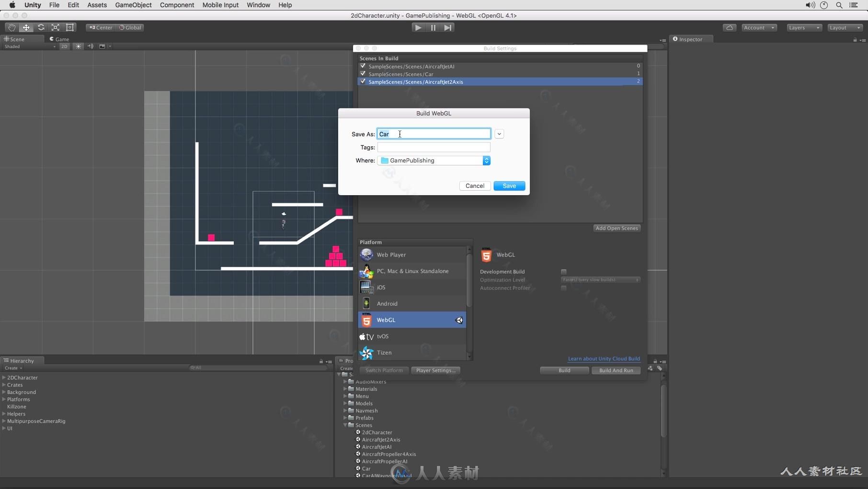Start Play mode
The width and height of the screenshot is (868, 489).
(x=418, y=27)
